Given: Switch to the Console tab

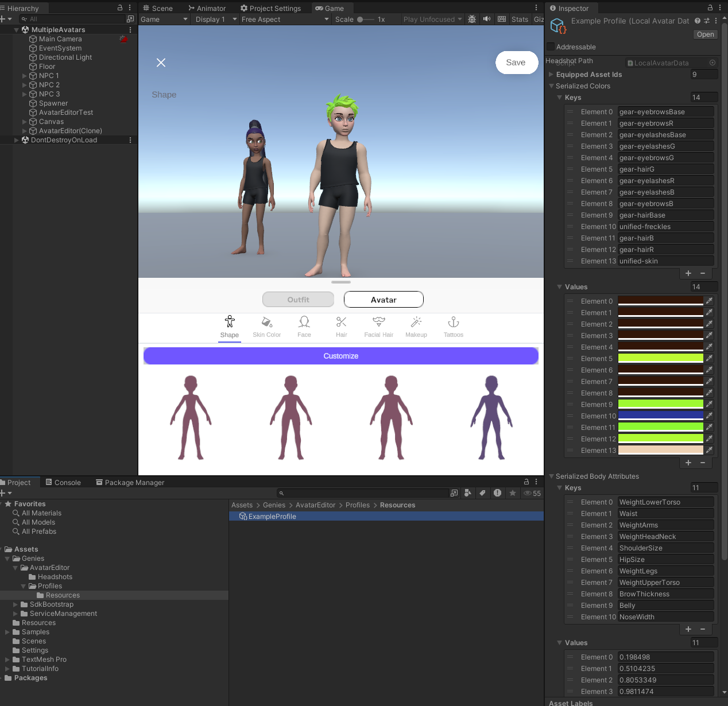Looking at the screenshot, I should coord(63,483).
